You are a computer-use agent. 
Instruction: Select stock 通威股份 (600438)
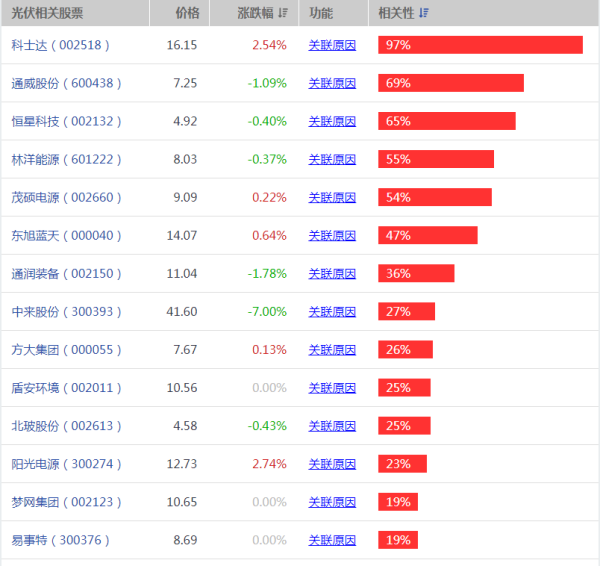coord(66,83)
